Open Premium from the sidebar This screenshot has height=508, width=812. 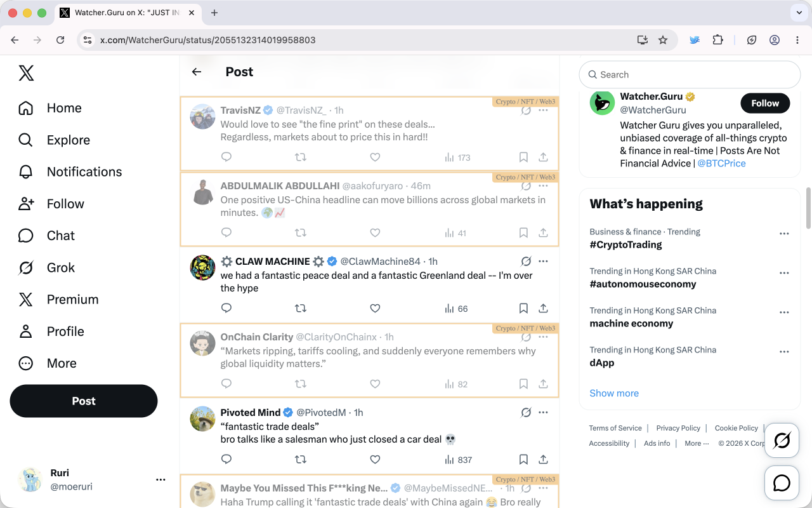click(x=58, y=299)
